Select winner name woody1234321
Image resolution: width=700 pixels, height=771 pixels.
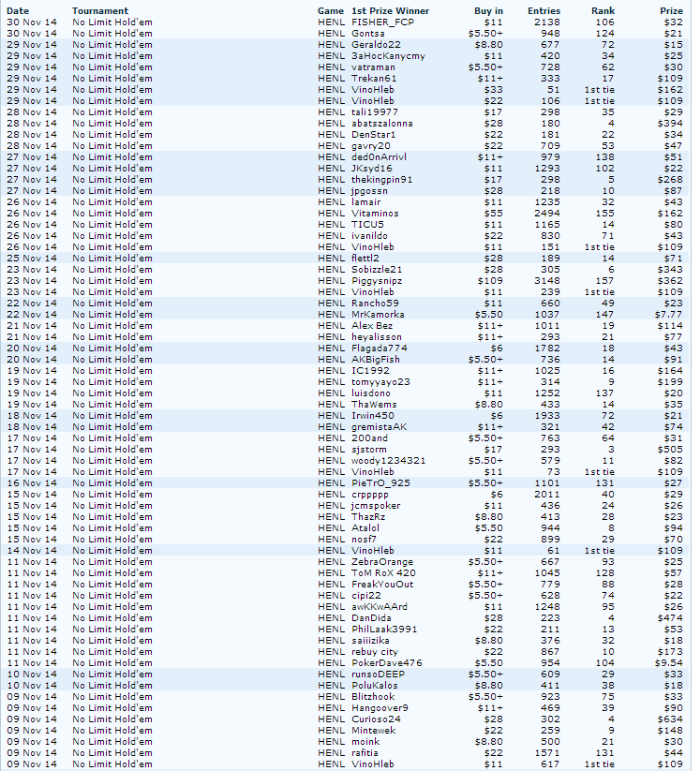tap(388, 461)
